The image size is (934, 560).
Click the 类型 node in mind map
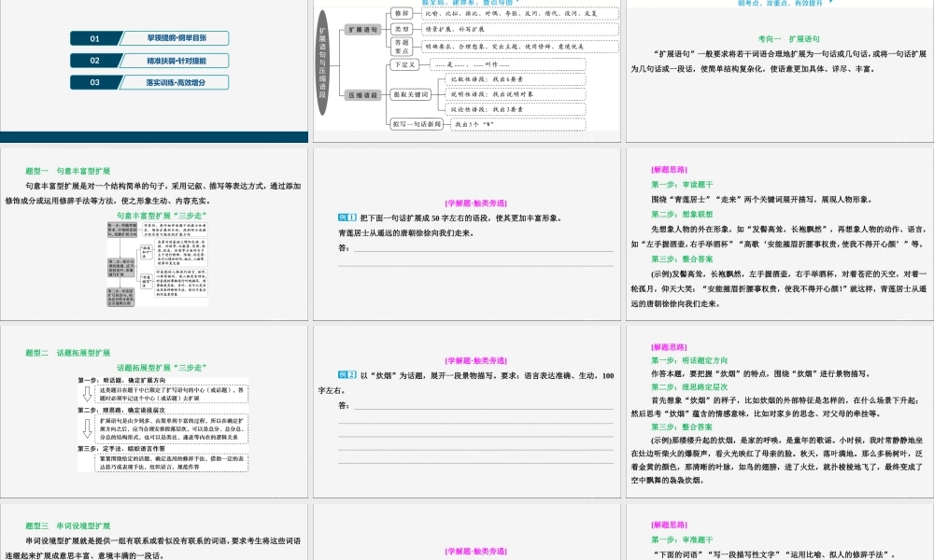[x=403, y=29]
